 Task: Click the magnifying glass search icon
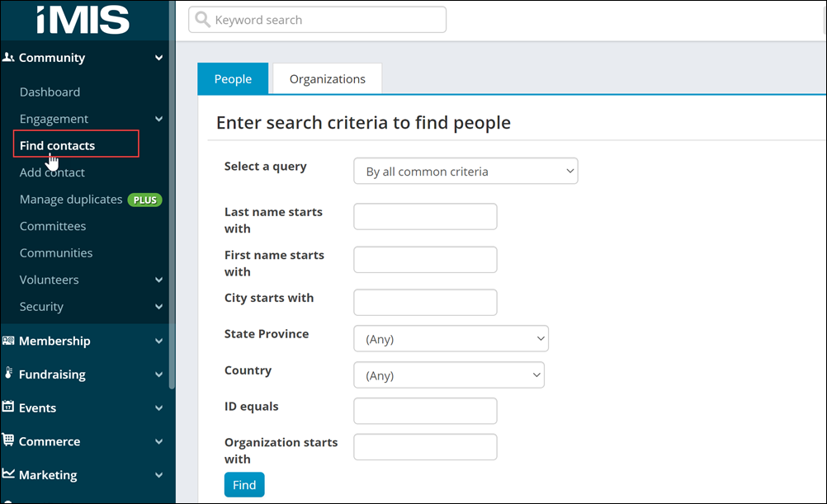pyautogui.click(x=202, y=20)
